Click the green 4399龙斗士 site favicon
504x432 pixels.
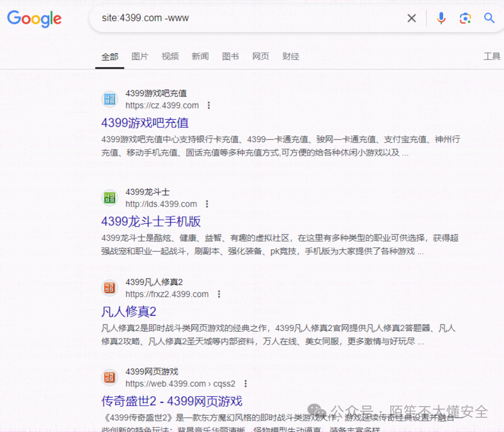point(110,198)
